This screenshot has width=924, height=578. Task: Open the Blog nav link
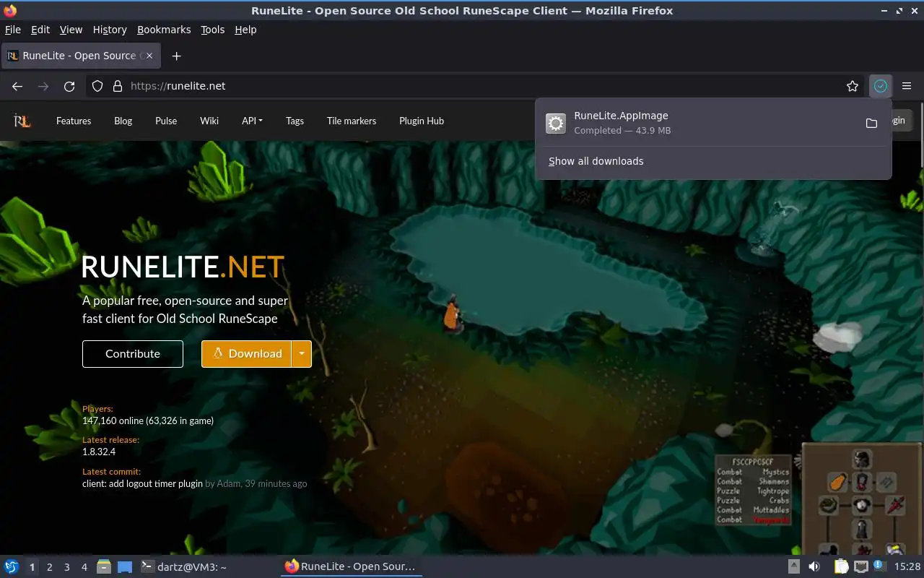pyautogui.click(x=123, y=121)
